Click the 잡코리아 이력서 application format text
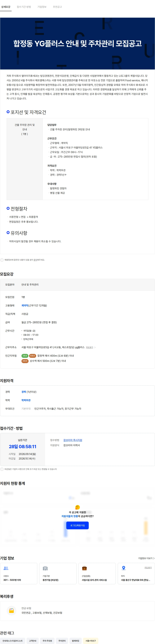This screenshot has width=155, height=644. click(x=72, y=445)
